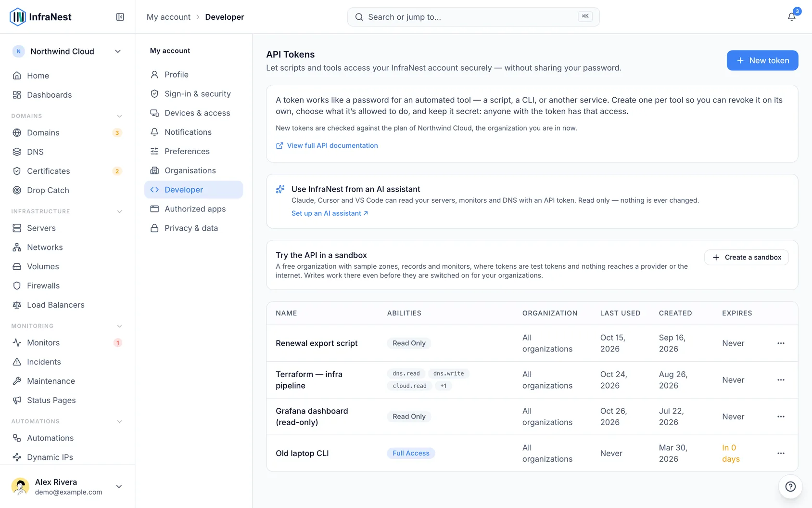Open View full API documentation link

coord(327,145)
